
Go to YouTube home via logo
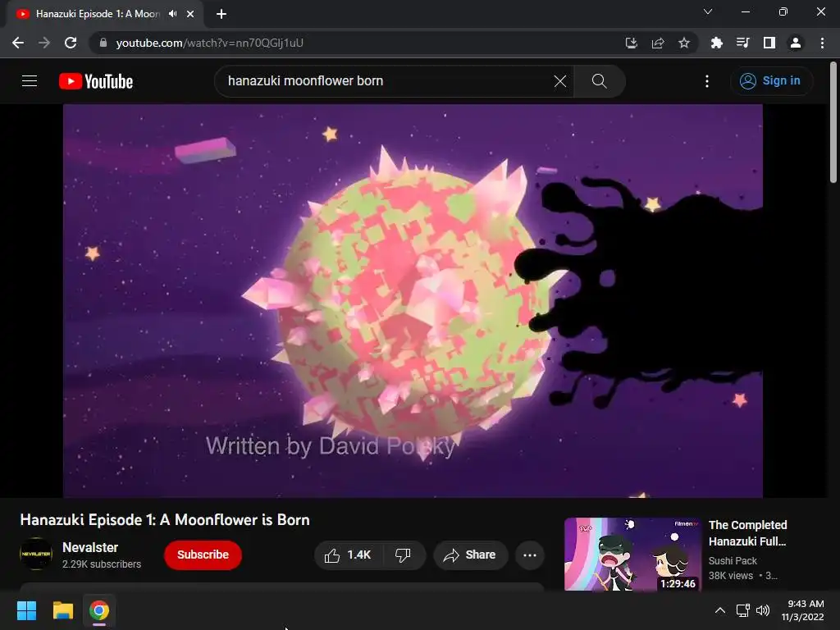(96, 81)
